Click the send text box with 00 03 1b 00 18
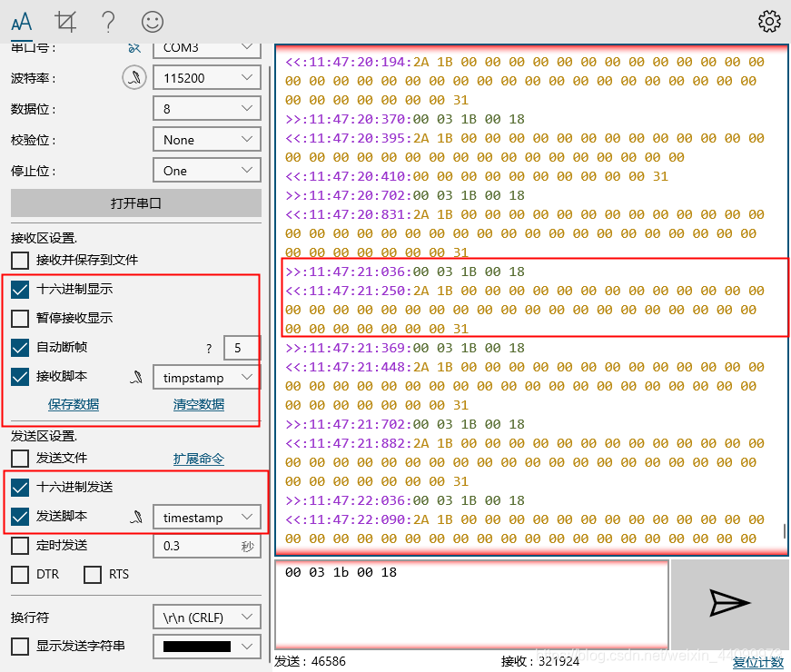 click(471, 604)
